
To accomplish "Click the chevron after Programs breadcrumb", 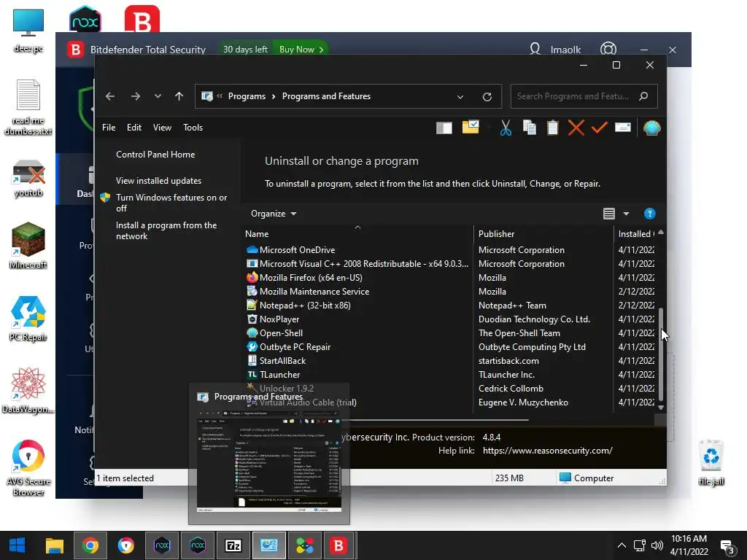I will click(x=274, y=97).
